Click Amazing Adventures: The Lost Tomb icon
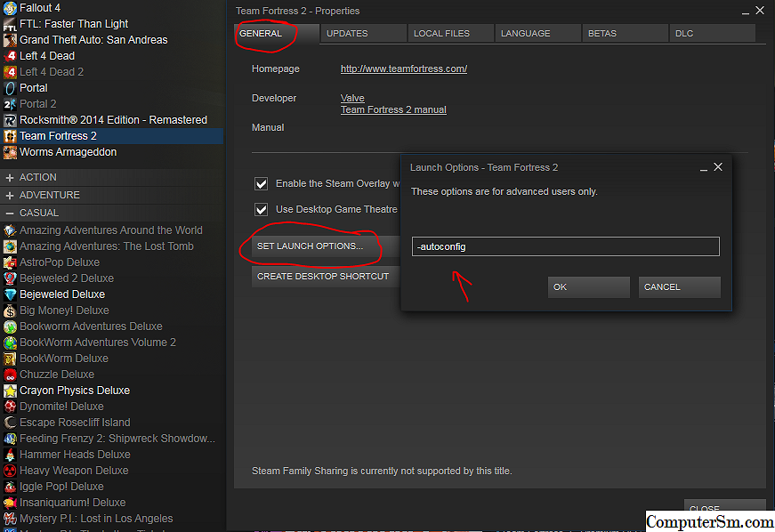The height and width of the screenshot is (532, 775). (10, 246)
